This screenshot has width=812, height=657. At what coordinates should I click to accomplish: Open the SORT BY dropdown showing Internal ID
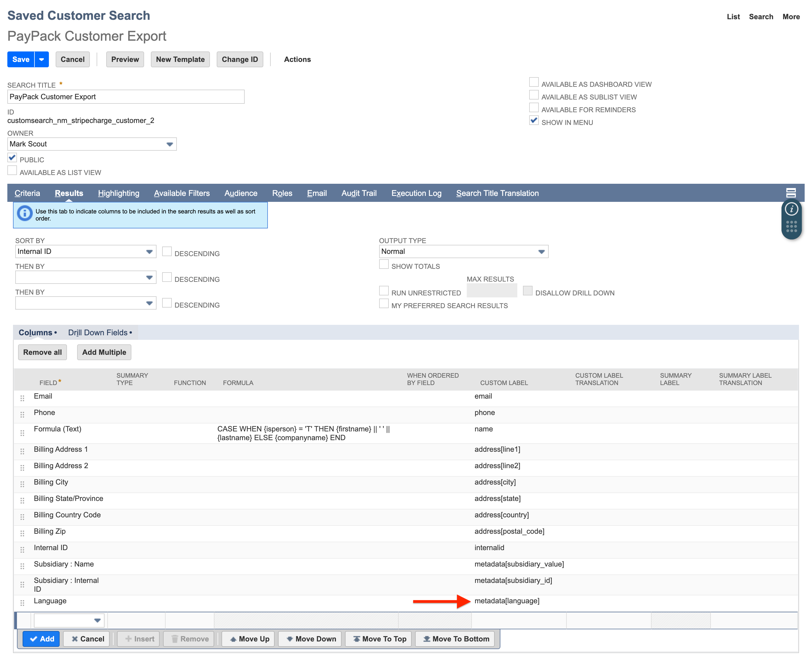[x=149, y=251]
